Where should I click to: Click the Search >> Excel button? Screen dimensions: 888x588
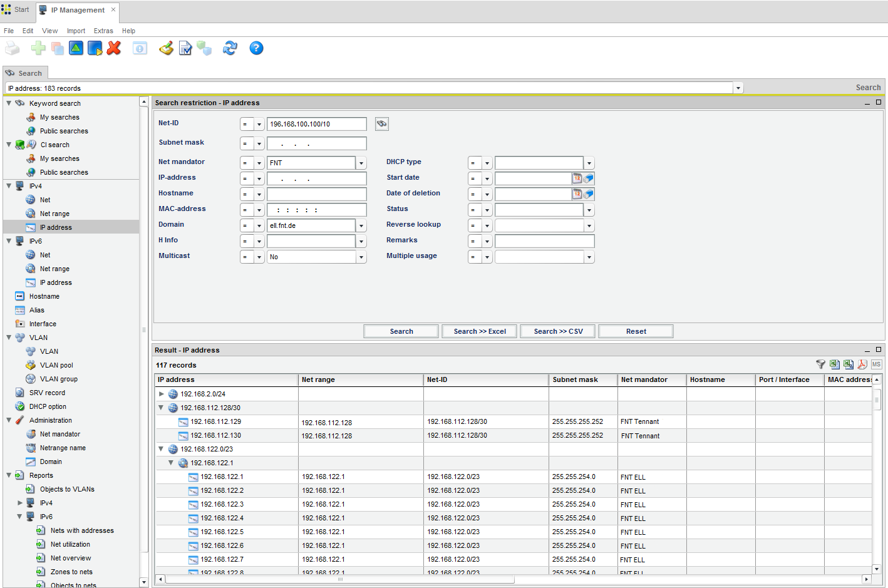[480, 331]
